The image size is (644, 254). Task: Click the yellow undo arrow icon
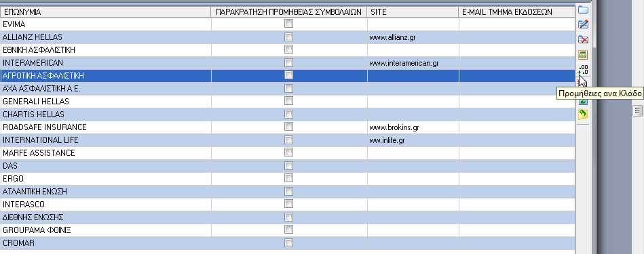point(583,114)
